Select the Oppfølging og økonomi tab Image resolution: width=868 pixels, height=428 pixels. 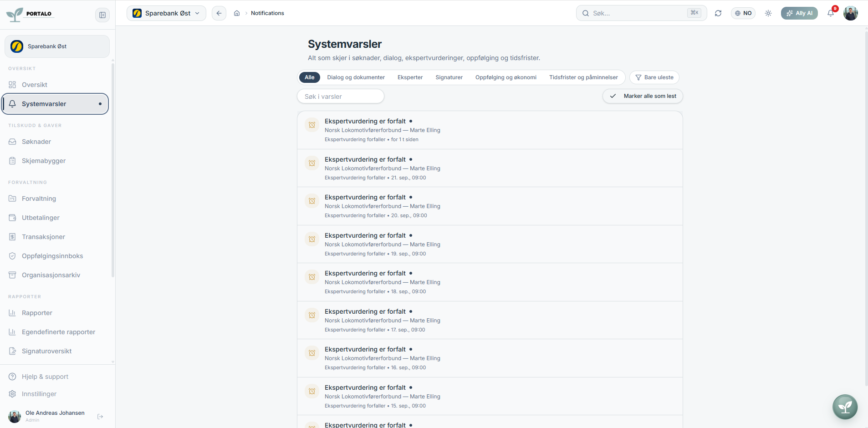(x=506, y=77)
